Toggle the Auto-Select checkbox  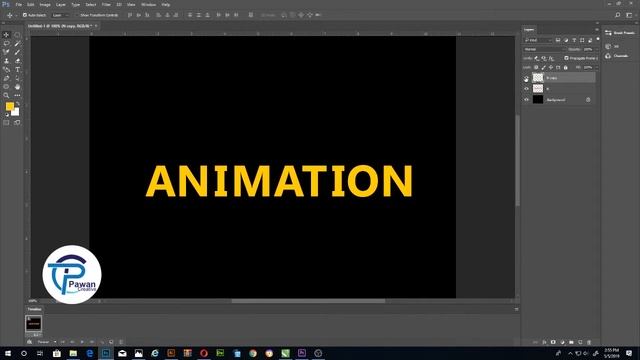point(24,15)
